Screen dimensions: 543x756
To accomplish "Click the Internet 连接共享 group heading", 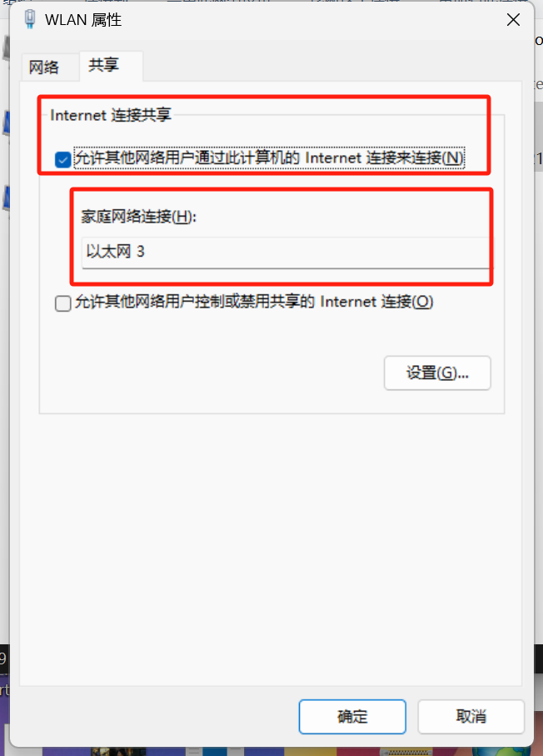I will (x=110, y=115).
